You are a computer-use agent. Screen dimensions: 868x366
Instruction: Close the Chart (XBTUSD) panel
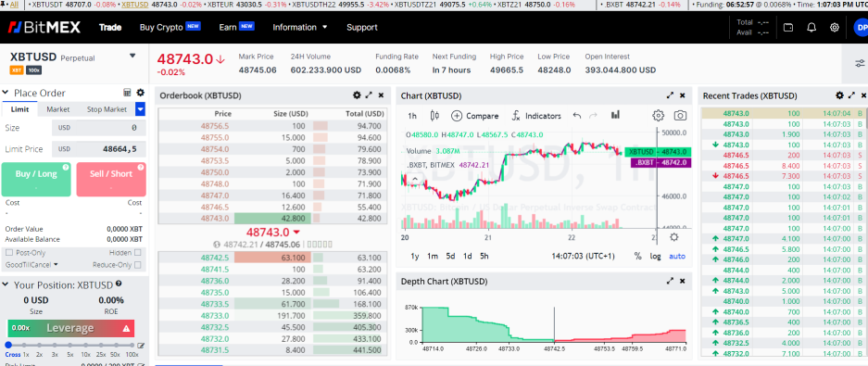click(683, 95)
